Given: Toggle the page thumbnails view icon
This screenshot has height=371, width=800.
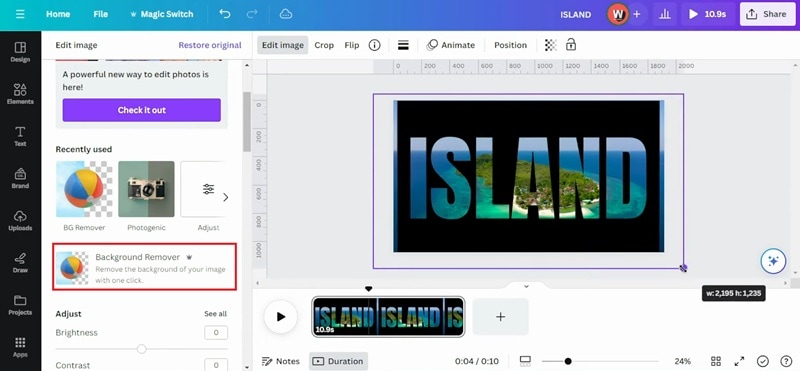Looking at the screenshot, I should (526, 361).
